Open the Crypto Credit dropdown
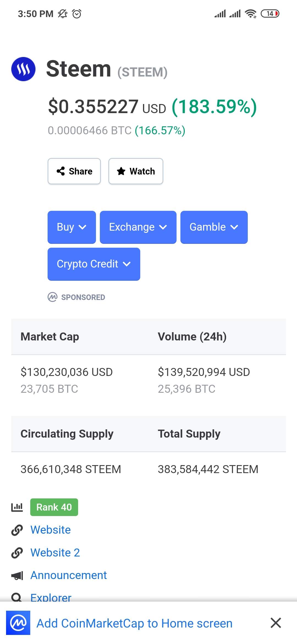This screenshot has height=644, width=297. coord(94,264)
